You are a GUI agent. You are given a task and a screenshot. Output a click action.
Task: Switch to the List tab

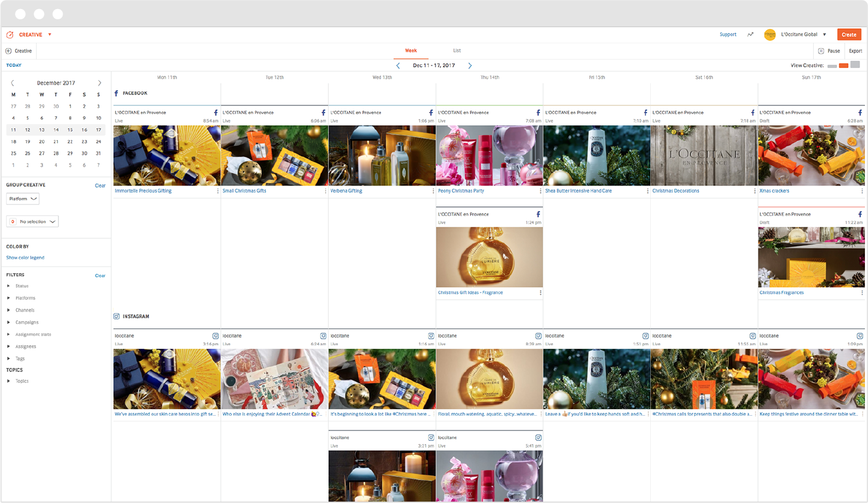click(x=457, y=51)
